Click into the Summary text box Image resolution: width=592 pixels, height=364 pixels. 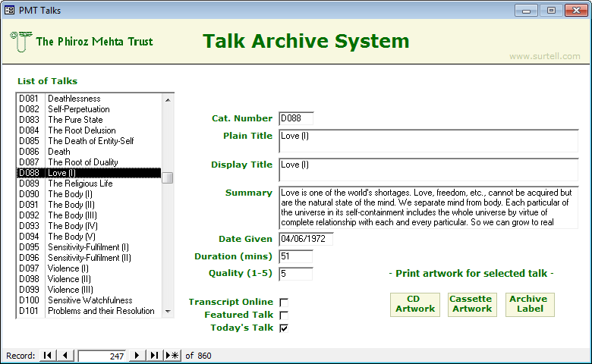[429, 208]
